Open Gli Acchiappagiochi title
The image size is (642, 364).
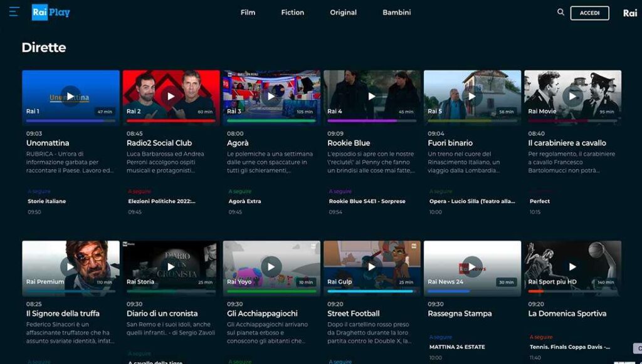(x=262, y=313)
